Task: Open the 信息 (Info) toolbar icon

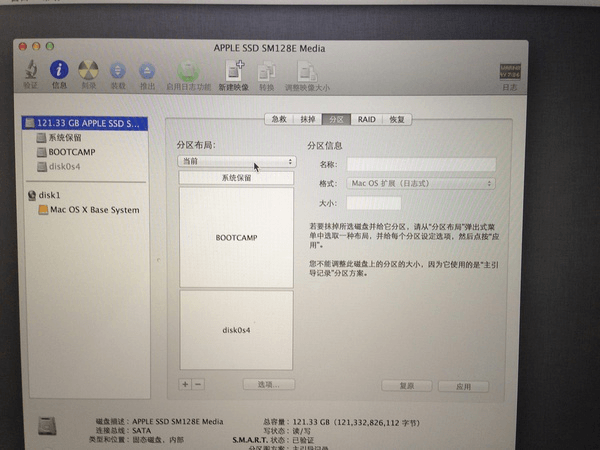Action: pyautogui.click(x=60, y=70)
